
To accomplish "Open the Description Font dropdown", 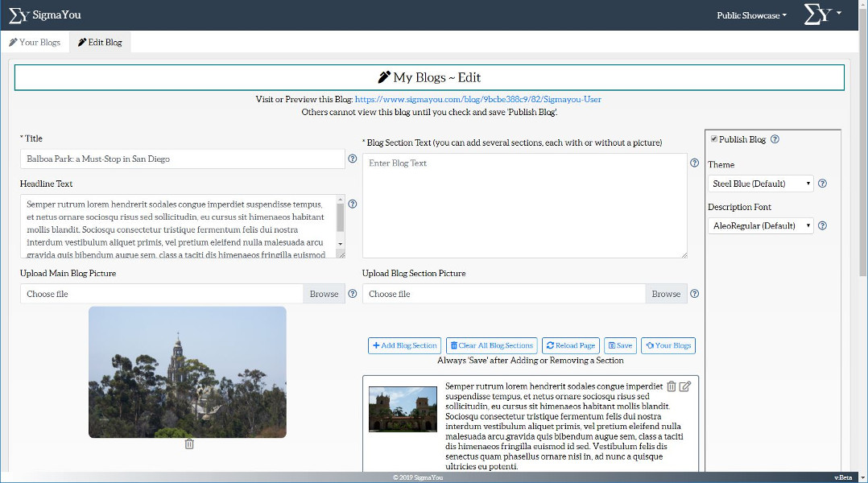I will [761, 225].
